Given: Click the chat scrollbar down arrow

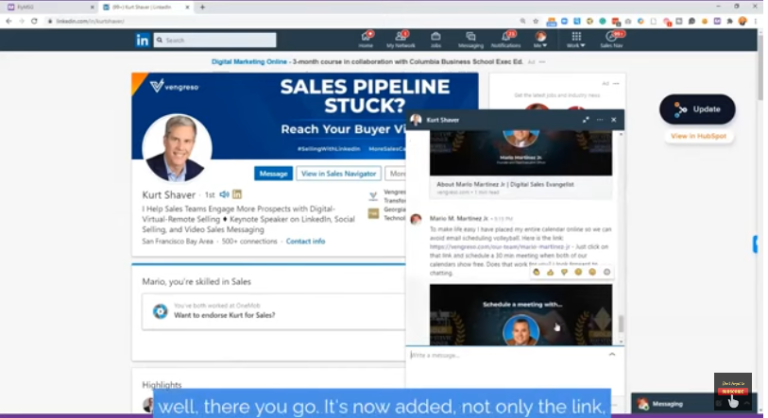Looking at the screenshot, I should 621,342.
